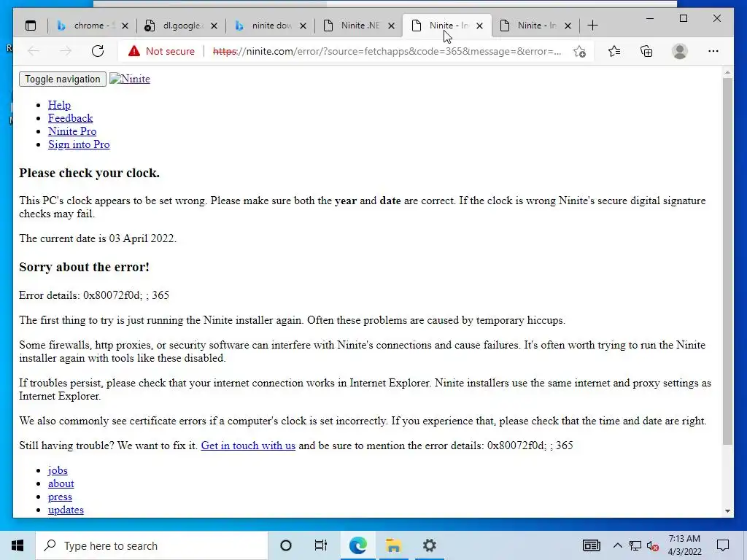747x560 pixels.
Task: Open the updates footer link
Action: (x=66, y=510)
